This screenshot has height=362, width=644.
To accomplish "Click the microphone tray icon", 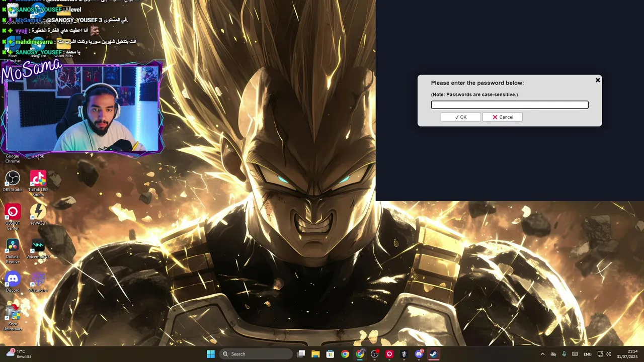I will click(x=564, y=354).
